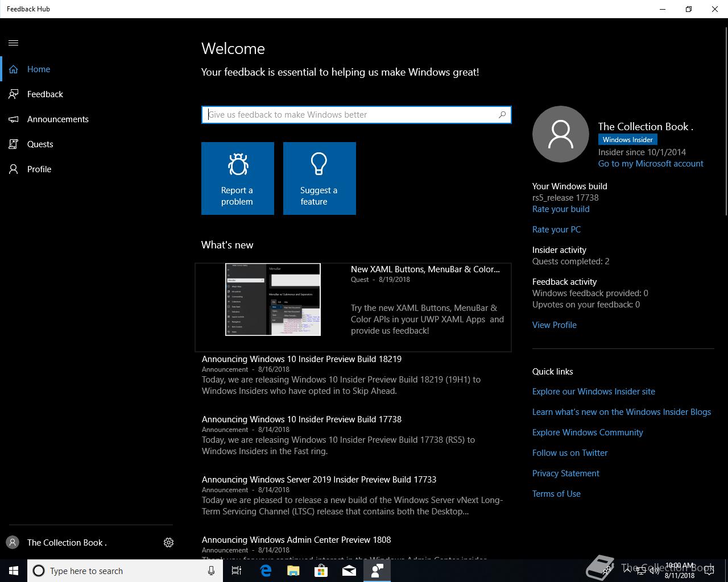This screenshot has height=582, width=728.
Task: Click the Feedback person-chat icon
Action: pyautogui.click(x=14, y=94)
